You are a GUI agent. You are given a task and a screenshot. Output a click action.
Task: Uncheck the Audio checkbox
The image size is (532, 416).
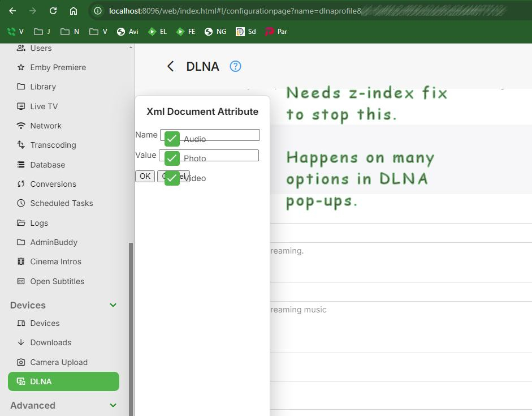click(171, 138)
